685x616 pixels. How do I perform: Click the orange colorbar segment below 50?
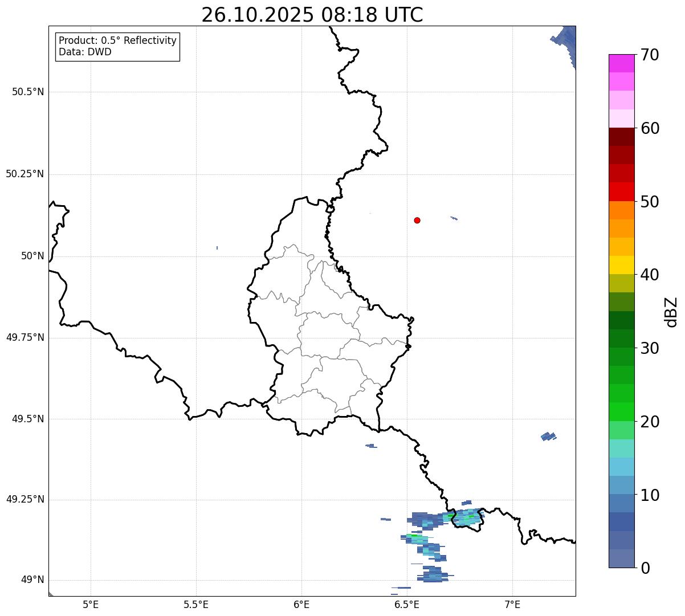(x=621, y=210)
